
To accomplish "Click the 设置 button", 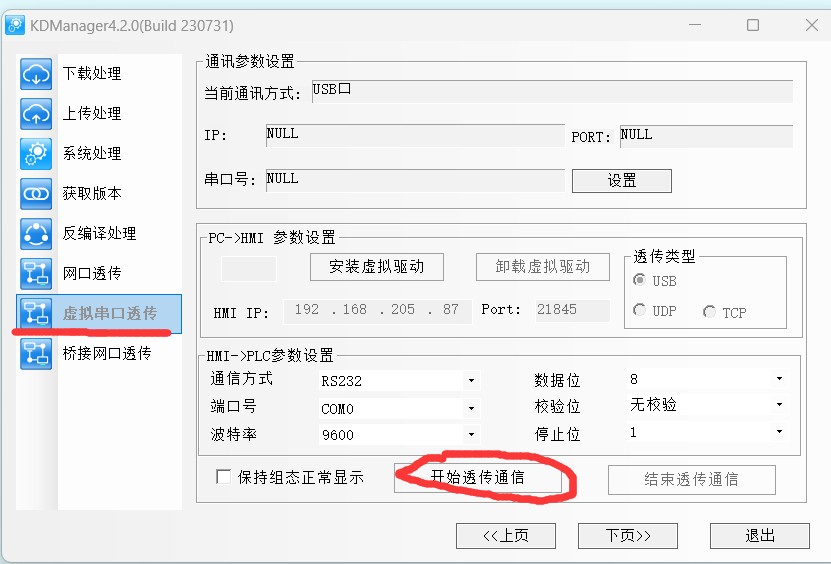I will click(x=622, y=181).
